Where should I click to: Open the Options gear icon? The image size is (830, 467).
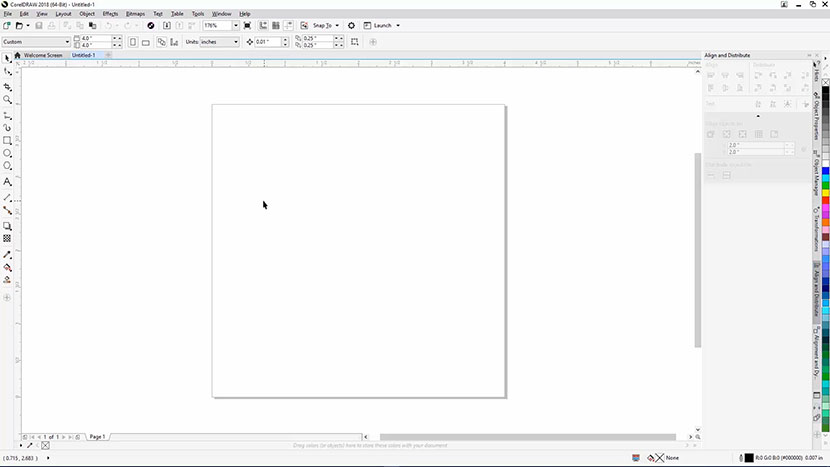tap(351, 25)
